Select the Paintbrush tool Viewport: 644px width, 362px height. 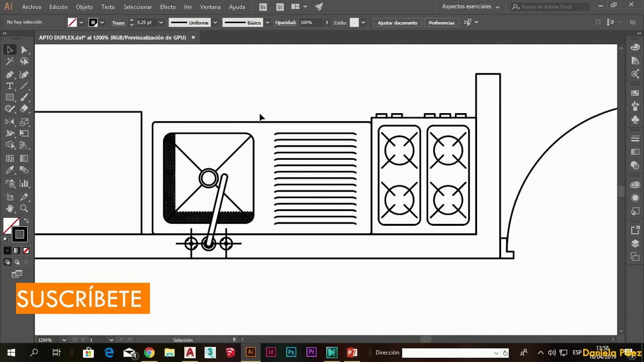[24, 98]
